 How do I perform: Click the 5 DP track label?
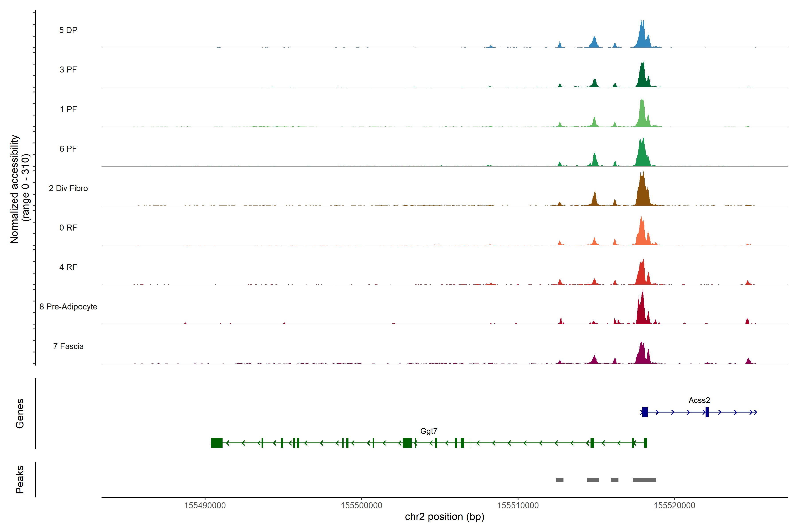[68, 30]
